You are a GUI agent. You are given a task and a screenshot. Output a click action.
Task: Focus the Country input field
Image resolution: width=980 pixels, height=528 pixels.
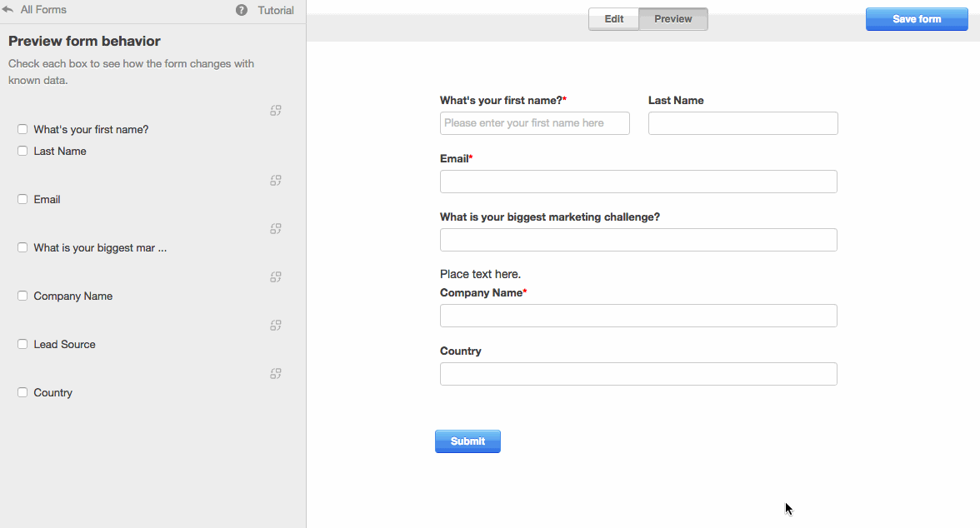pos(638,374)
